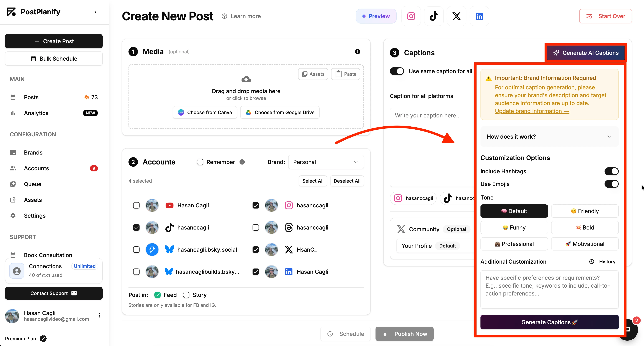Open the Brand Personal dropdown
The height and width of the screenshot is (346, 644).
326,162
